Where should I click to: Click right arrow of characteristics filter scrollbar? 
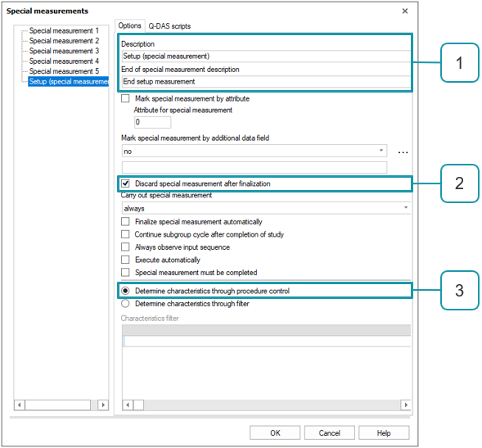coord(406,405)
